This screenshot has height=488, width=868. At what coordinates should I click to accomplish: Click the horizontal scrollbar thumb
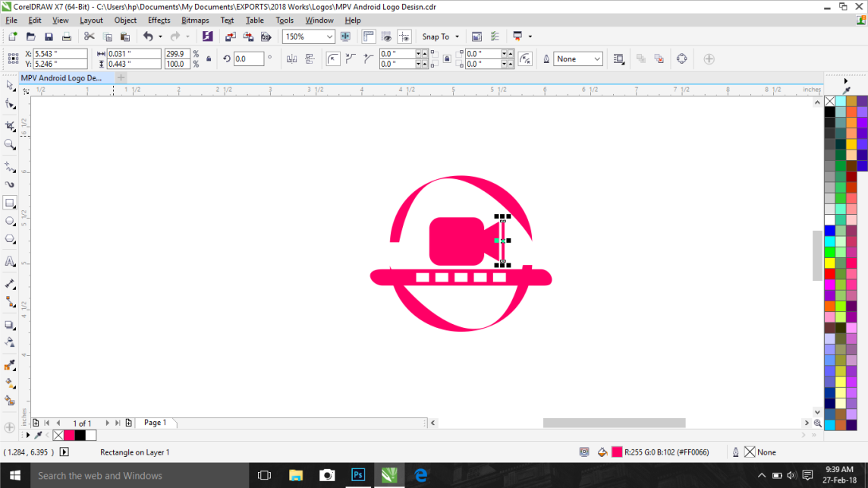click(614, 423)
